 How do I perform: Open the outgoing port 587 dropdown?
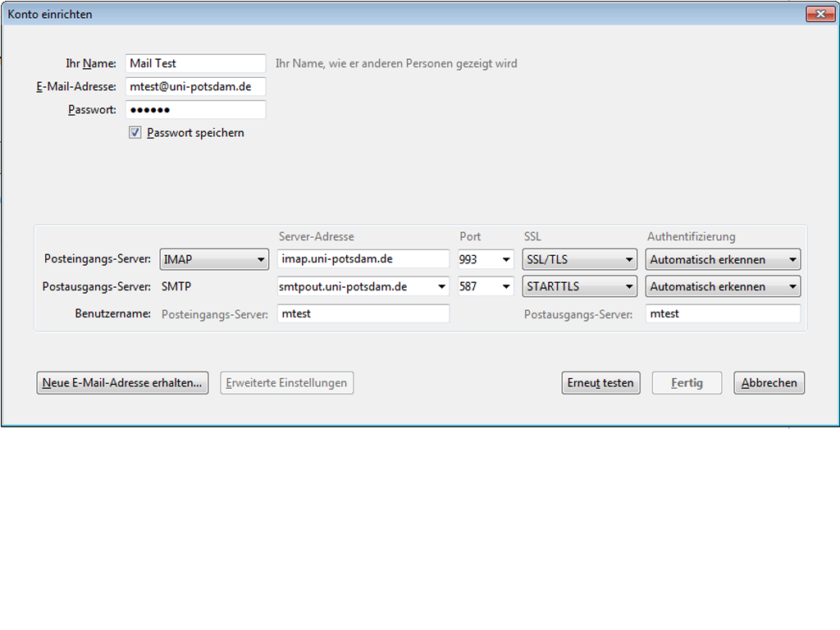486,287
